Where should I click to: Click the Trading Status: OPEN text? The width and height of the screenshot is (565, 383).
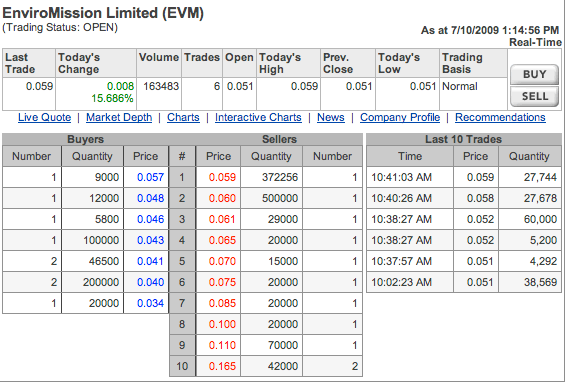tap(60, 28)
